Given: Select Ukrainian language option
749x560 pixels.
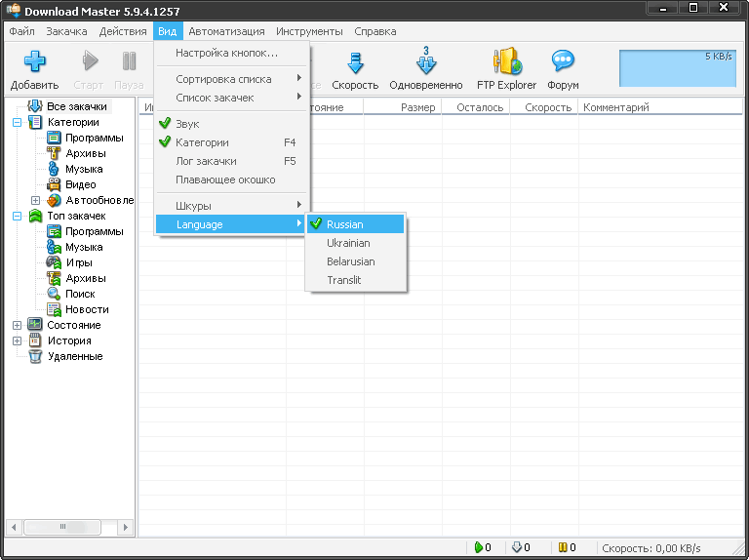Looking at the screenshot, I should 356,243.
